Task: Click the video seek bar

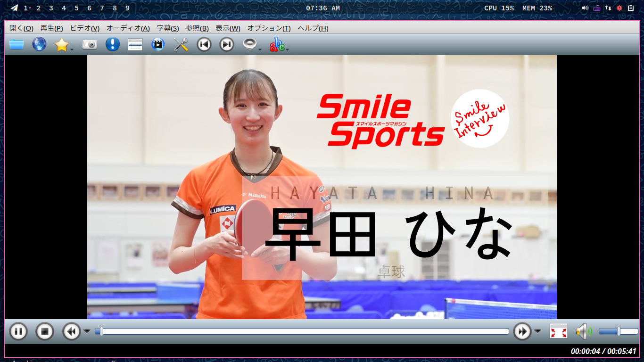Action: click(x=302, y=331)
